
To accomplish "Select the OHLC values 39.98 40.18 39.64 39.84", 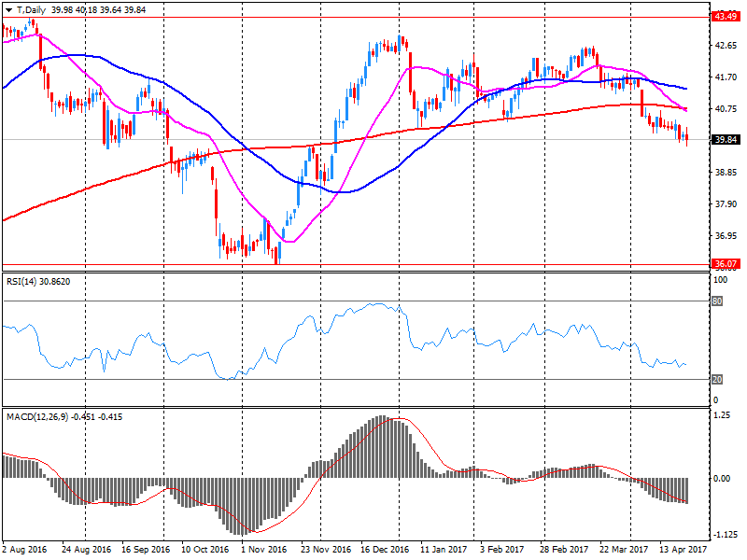I will coord(98,10).
